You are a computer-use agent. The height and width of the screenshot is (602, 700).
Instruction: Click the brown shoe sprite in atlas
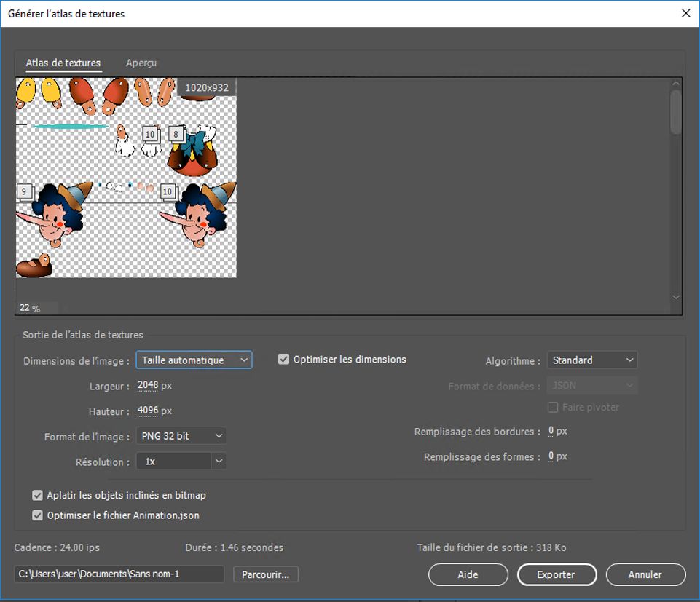tap(34, 266)
